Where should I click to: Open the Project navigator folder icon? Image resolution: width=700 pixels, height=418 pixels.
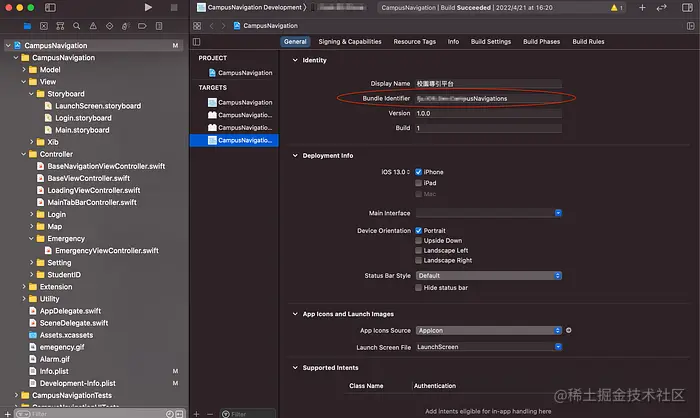tap(27, 26)
